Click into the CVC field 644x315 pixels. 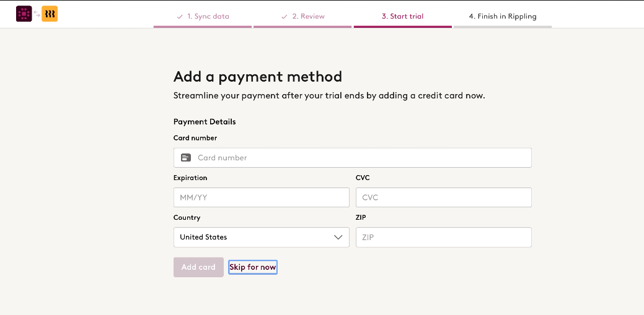click(x=444, y=197)
